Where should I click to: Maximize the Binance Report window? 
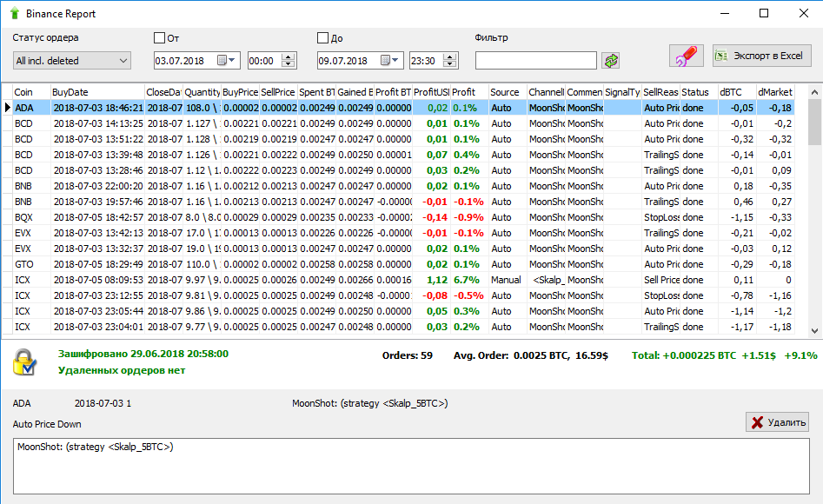[x=764, y=13]
